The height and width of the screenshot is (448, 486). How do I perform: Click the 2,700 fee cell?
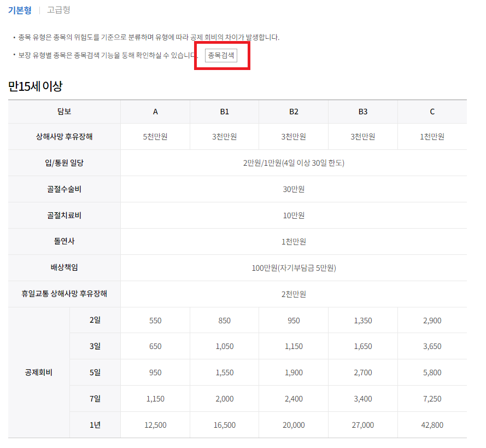coord(363,373)
